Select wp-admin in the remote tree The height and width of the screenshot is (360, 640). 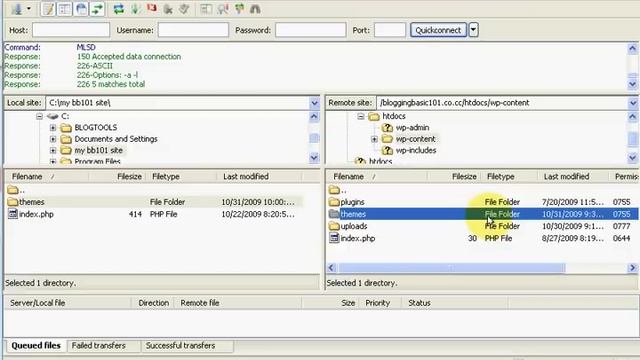(x=412, y=128)
